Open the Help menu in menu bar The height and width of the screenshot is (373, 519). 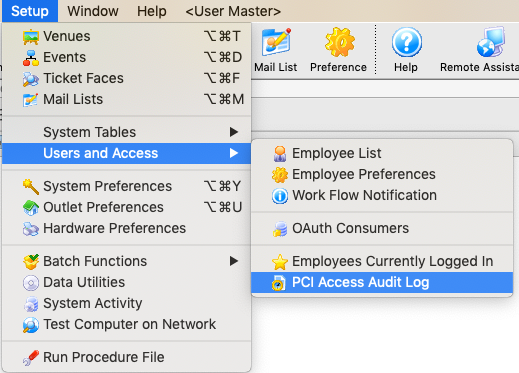(x=152, y=11)
